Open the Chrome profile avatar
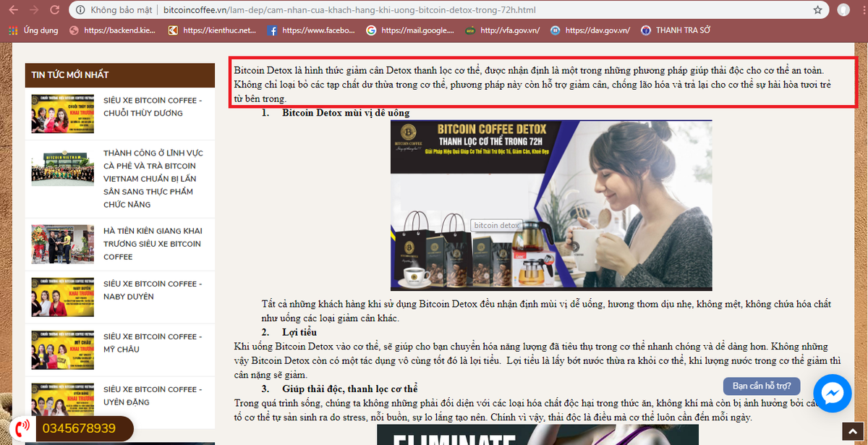The width and height of the screenshot is (868, 445). [x=843, y=10]
